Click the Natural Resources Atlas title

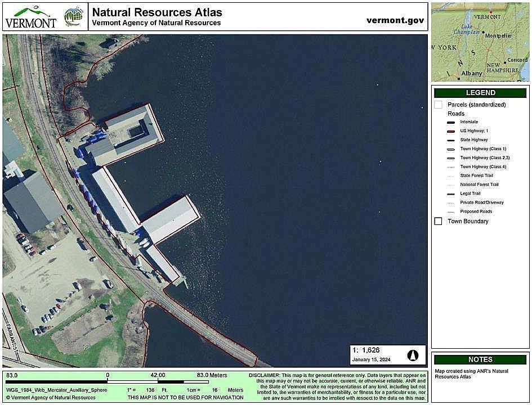[157, 12]
